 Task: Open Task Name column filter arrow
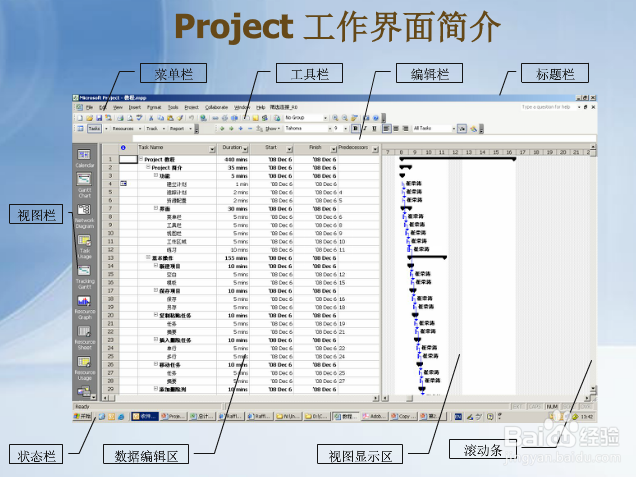tap(212, 149)
